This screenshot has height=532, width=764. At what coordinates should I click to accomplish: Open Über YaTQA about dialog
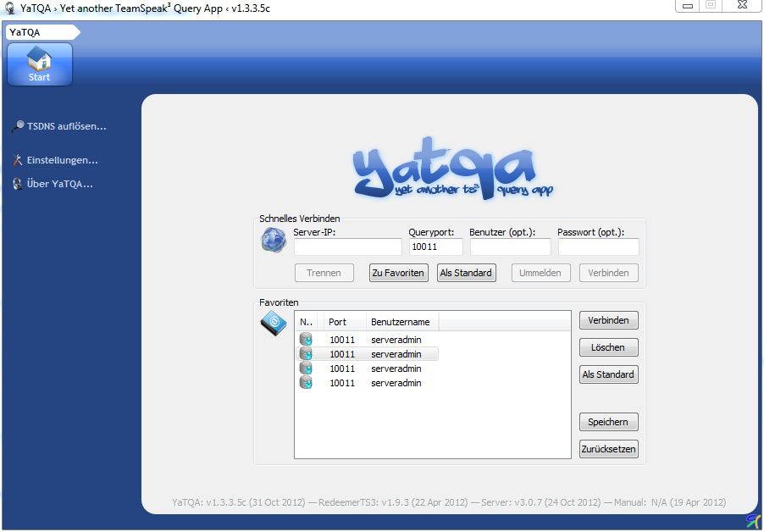59,184
